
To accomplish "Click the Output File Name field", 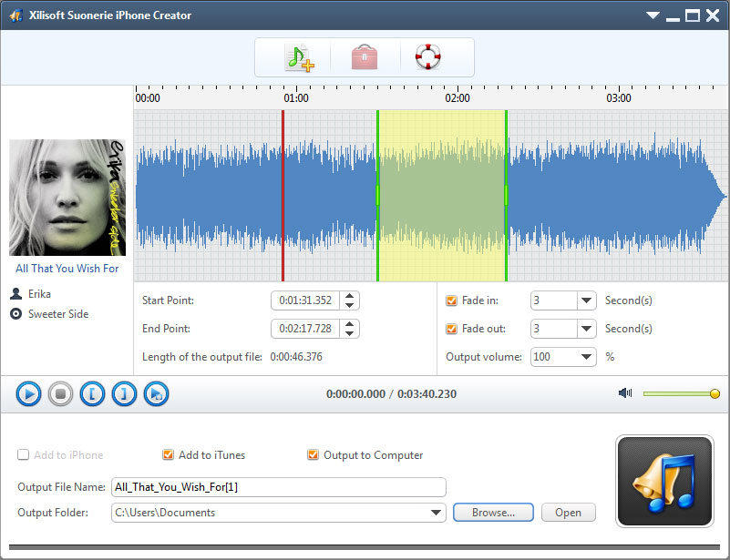I will tap(278, 487).
